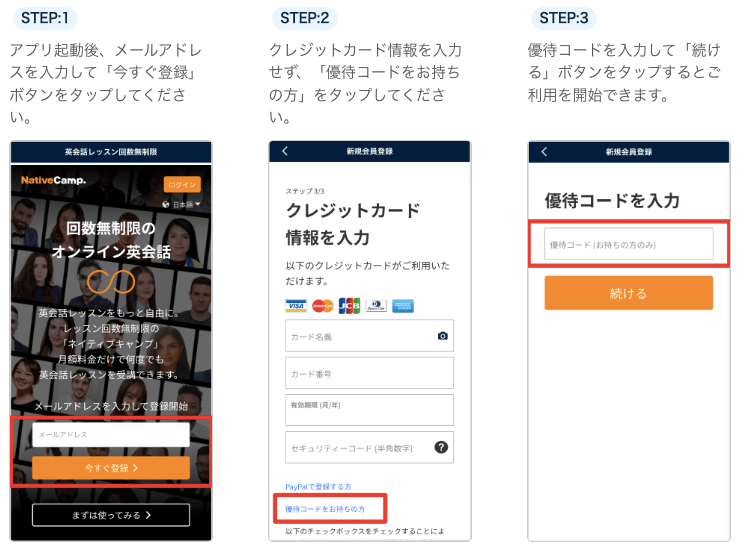
Task: Click the JCB card logo
Action: tap(349, 306)
